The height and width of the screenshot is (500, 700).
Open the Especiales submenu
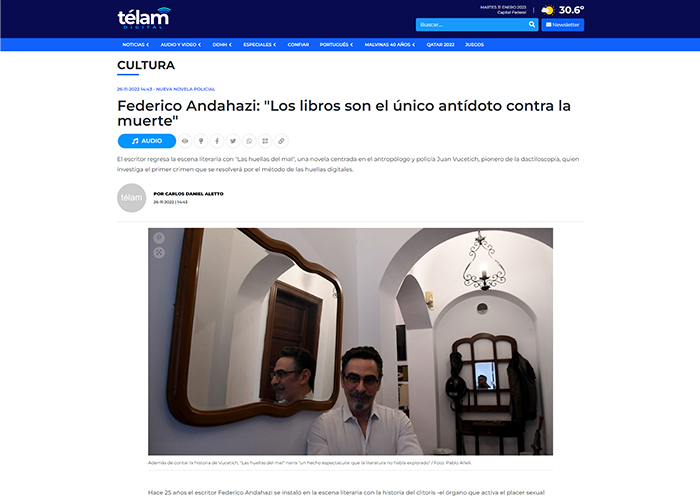(259, 45)
